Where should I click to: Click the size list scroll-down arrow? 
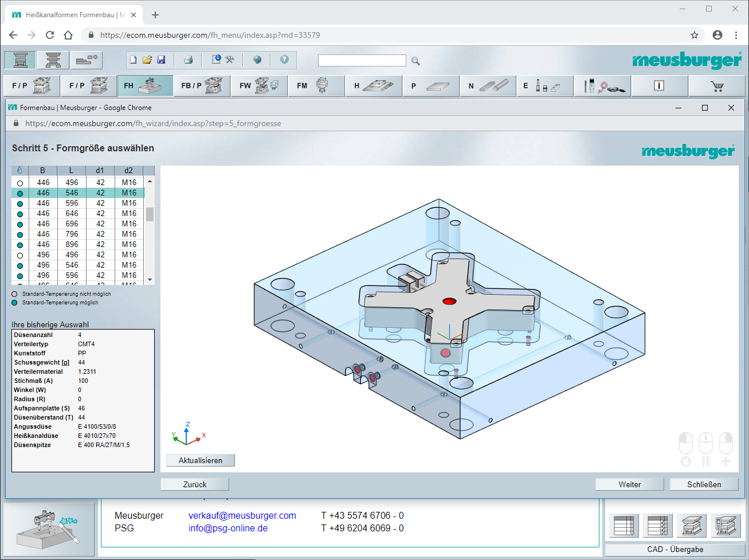pyautogui.click(x=150, y=280)
